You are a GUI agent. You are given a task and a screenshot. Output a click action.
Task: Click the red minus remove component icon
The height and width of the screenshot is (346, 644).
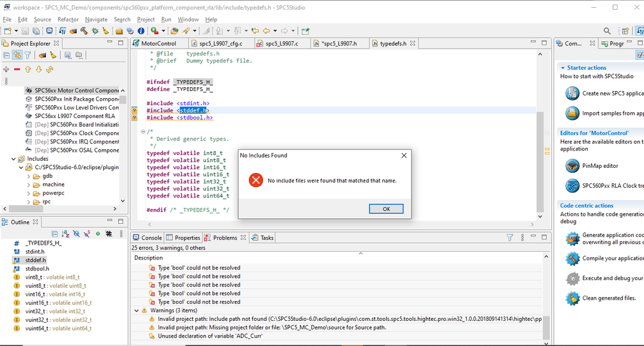tap(17, 70)
